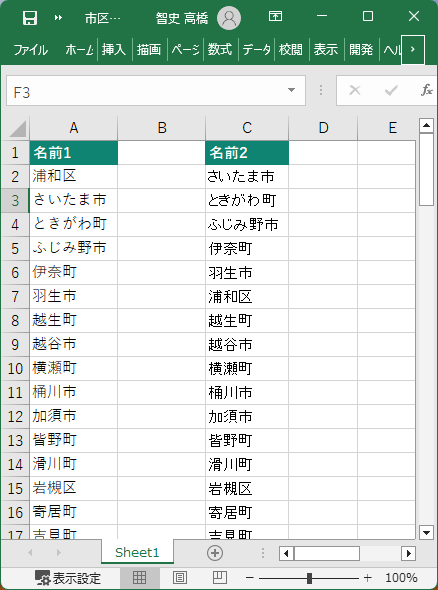Expand the Quick Access Toolbar overflow arrows
The height and width of the screenshot is (590, 438).
(58, 18)
